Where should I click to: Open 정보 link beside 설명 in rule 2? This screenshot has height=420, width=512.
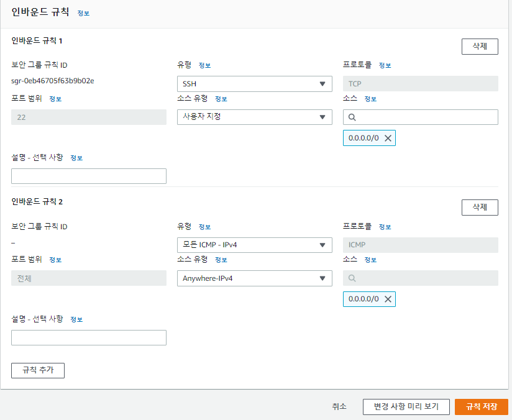[76, 319]
